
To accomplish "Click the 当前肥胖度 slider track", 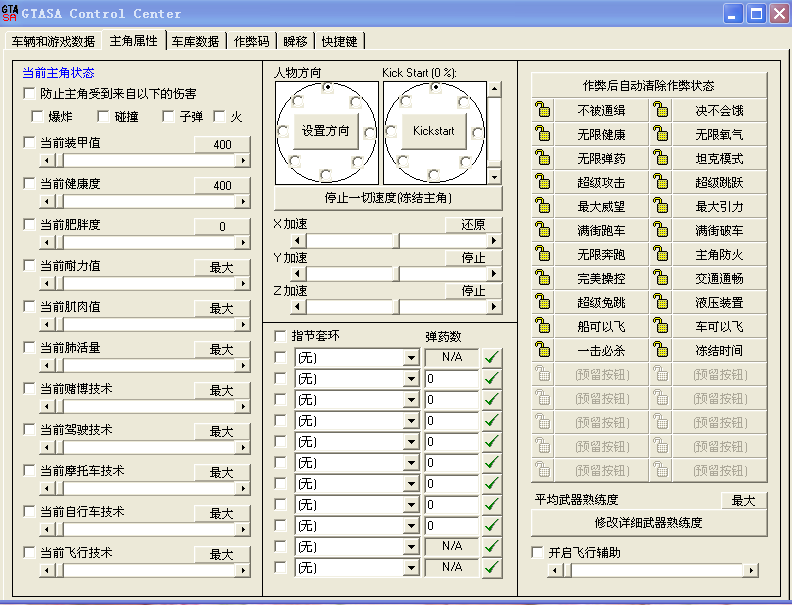I will pos(144,242).
